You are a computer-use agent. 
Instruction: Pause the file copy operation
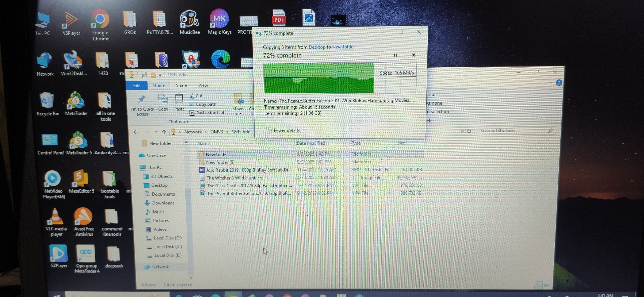tap(395, 55)
